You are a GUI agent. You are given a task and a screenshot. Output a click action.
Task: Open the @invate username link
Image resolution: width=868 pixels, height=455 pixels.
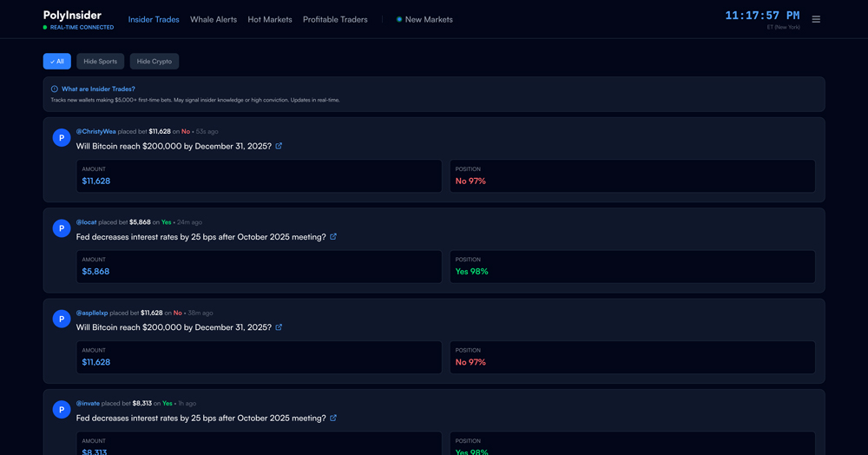[88, 403]
